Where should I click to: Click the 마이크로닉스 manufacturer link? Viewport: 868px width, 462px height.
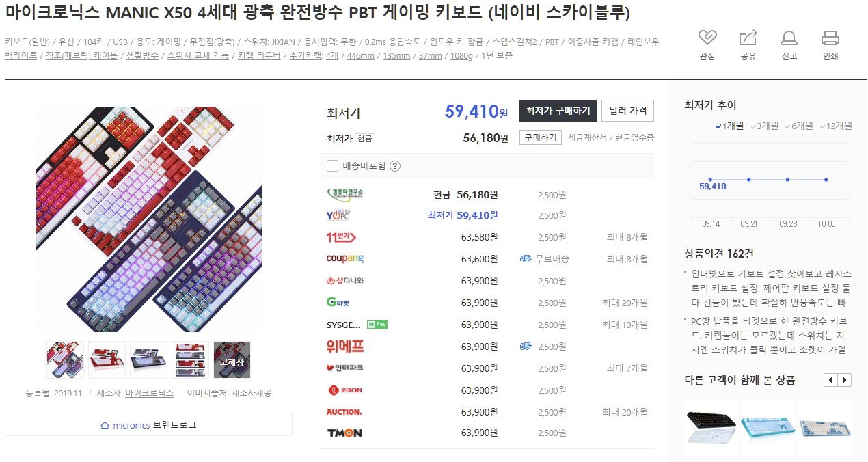coord(150,393)
